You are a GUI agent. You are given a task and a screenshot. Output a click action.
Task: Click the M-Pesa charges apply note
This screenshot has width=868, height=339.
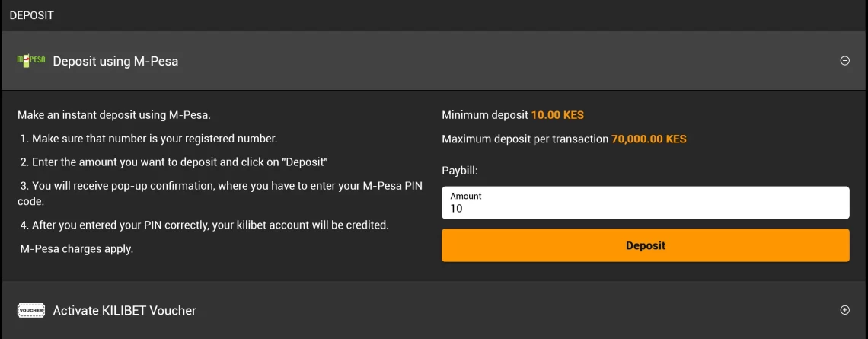click(x=77, y=249)
